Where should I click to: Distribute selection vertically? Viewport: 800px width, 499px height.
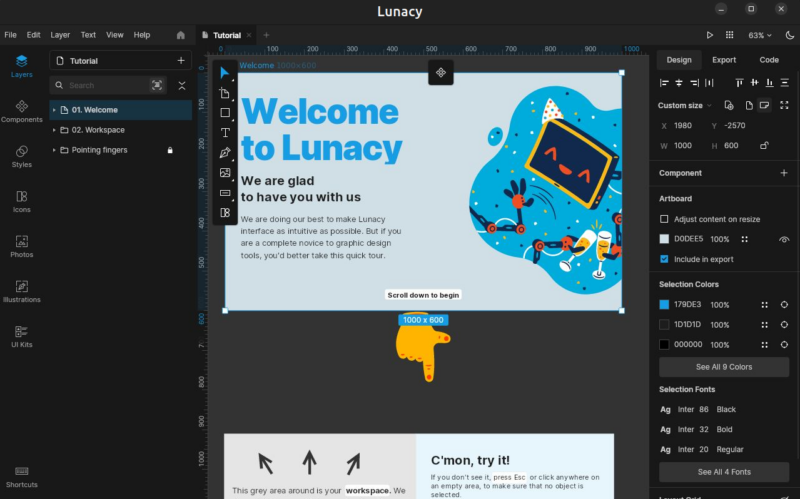[785, 83]
